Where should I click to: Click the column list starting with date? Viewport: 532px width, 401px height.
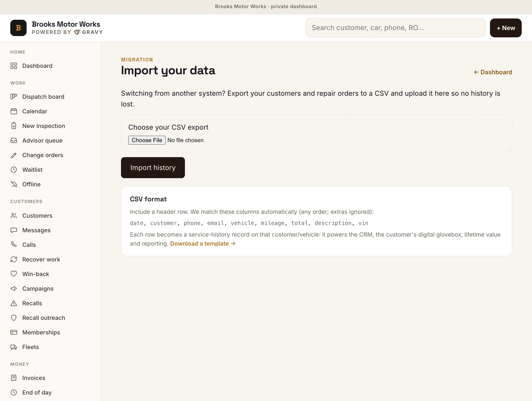click(249, 223)
